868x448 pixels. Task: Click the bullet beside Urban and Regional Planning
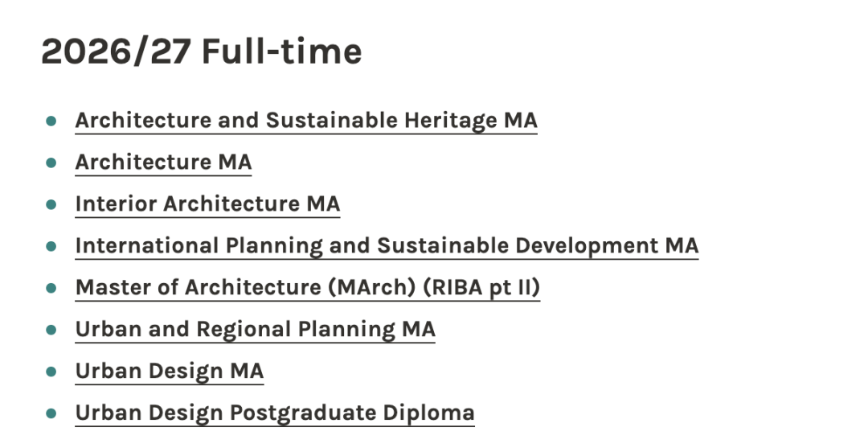[x=51, y=330]
